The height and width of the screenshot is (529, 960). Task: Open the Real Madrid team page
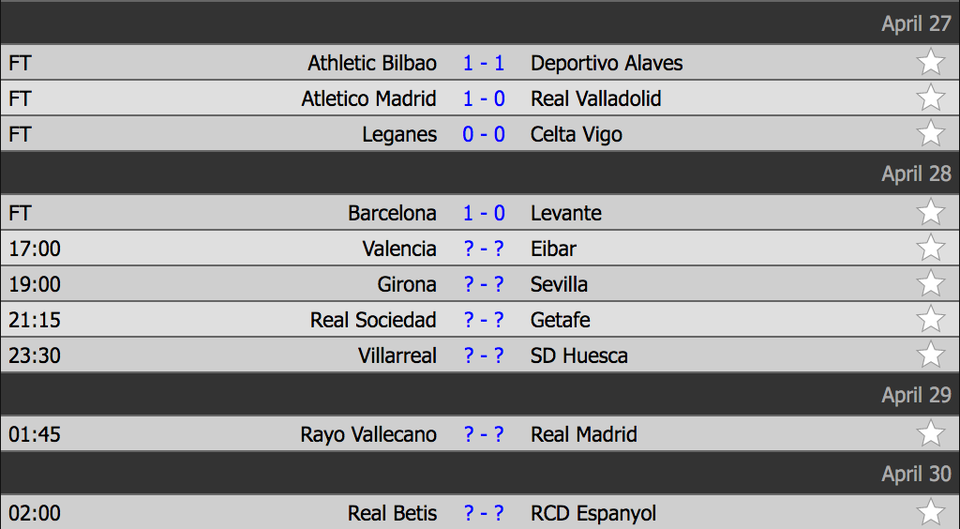583,434
